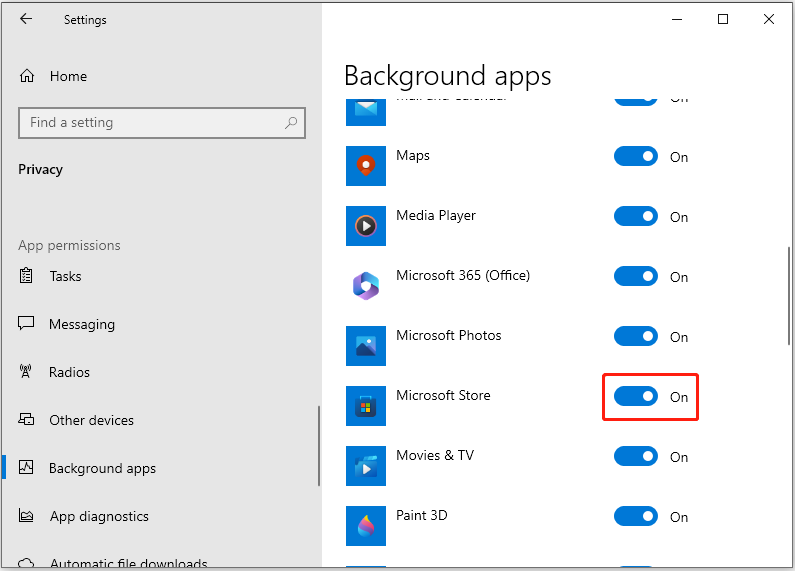Click the Media Player label

436,216
